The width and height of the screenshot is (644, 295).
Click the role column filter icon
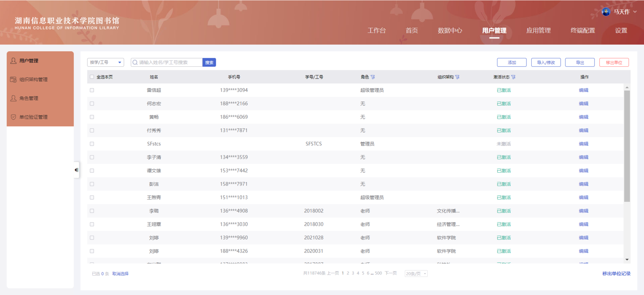(x=373, y=77)
